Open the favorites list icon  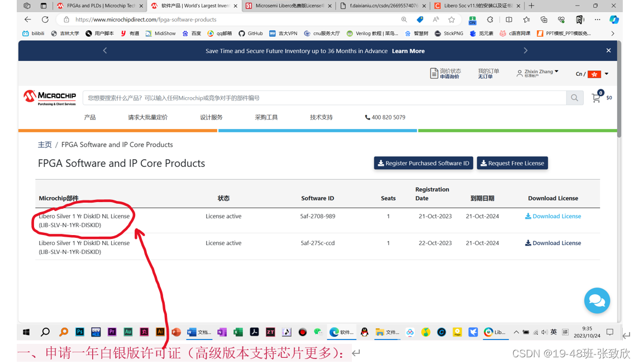click(x=527, y=19)
